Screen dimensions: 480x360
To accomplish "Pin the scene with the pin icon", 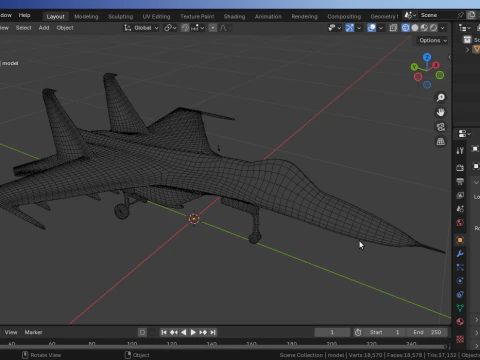I will click(x=460, y=15).
